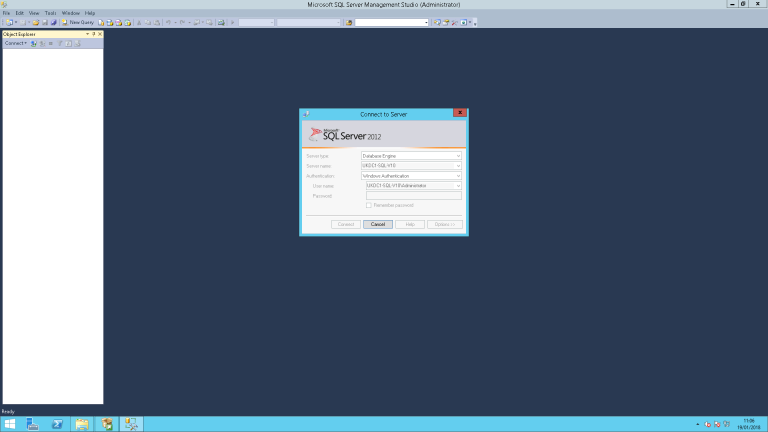Click the Open File folder icon
Viewport: 768px width, 432px height.
pyautogui.click(x=35, y=23)
